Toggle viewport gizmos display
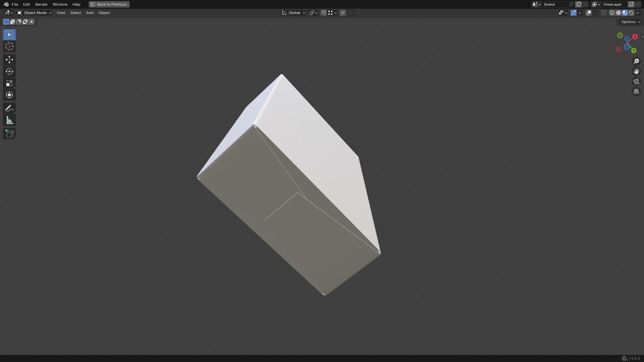The image size is (644, 362). tap(574, 13)
